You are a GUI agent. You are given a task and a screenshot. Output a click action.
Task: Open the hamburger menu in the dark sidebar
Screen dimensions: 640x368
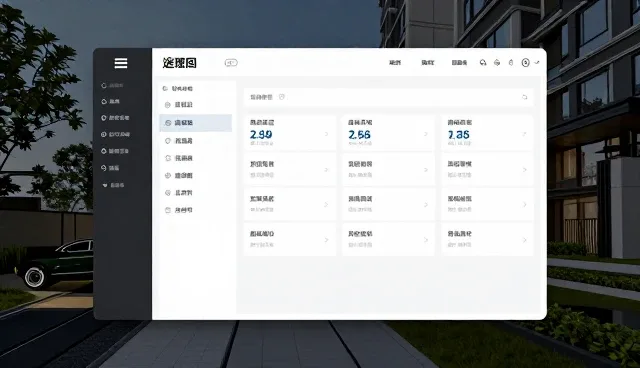coord(121,63)
